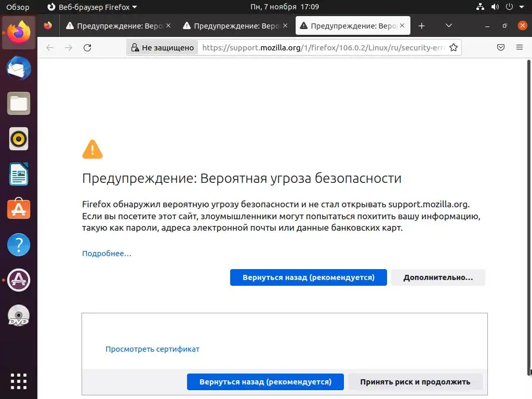This screenshot has height=399, width=532.
Task: Save page to Pocket
Action: [x=500, y=47]
